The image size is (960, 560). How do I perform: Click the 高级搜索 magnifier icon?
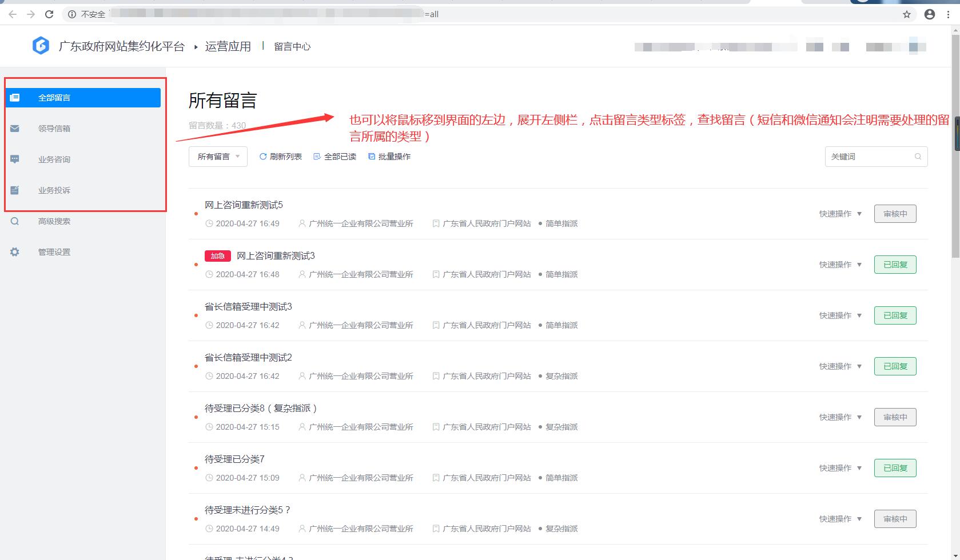click(15, 221)
